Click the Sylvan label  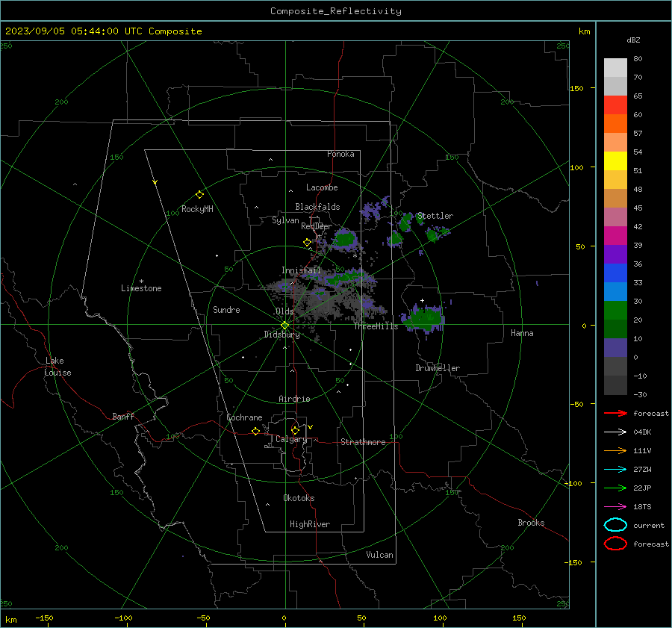[285, 220]
